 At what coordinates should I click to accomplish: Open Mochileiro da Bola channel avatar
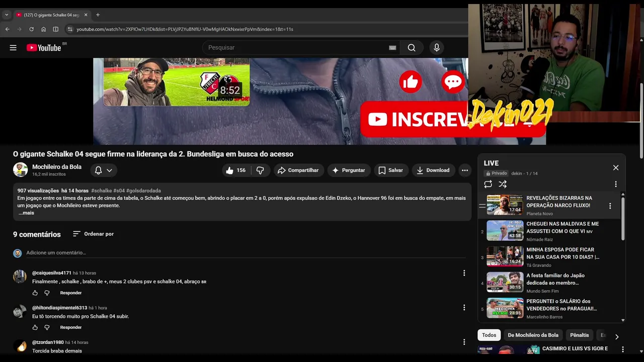pos(20,170)
